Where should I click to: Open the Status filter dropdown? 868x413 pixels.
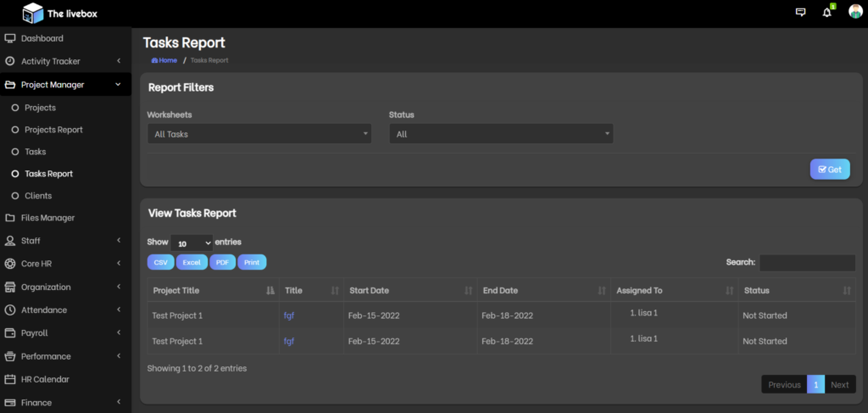(500, 134)
